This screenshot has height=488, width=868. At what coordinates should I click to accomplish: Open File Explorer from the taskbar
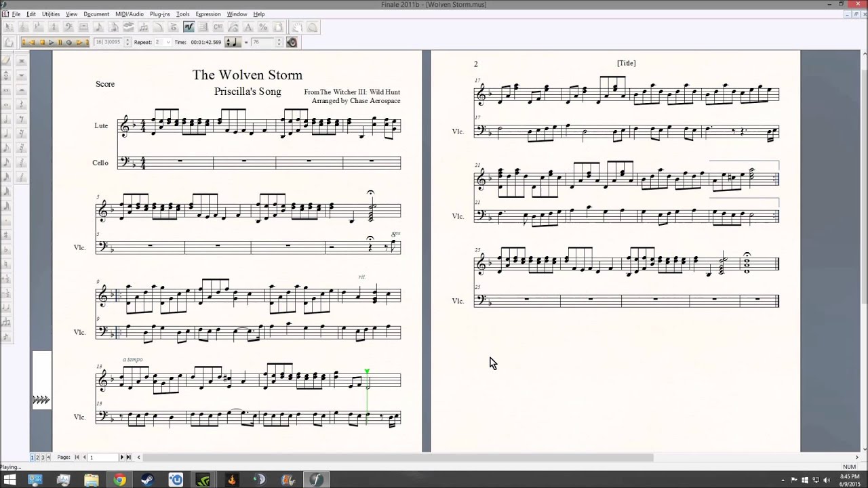point(92,480)
